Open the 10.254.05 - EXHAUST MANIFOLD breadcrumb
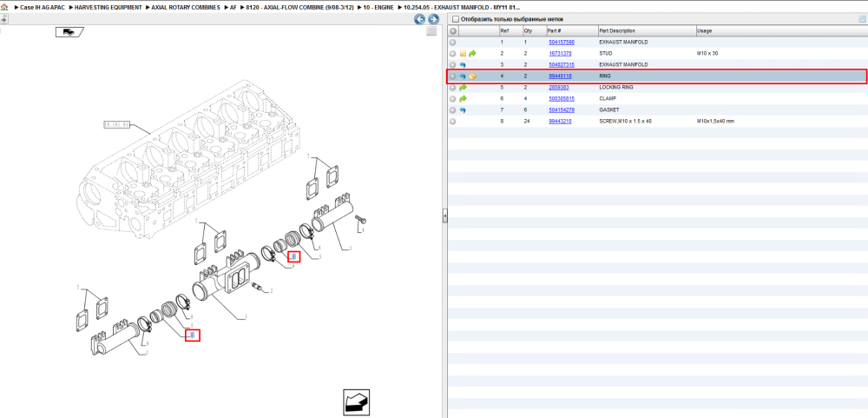 (x=463, y=8)
